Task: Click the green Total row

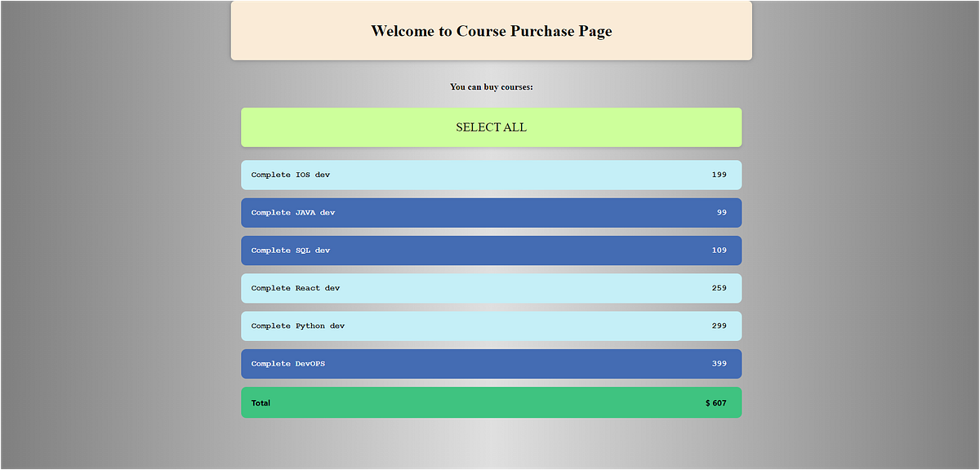Action: coord(490,402)
